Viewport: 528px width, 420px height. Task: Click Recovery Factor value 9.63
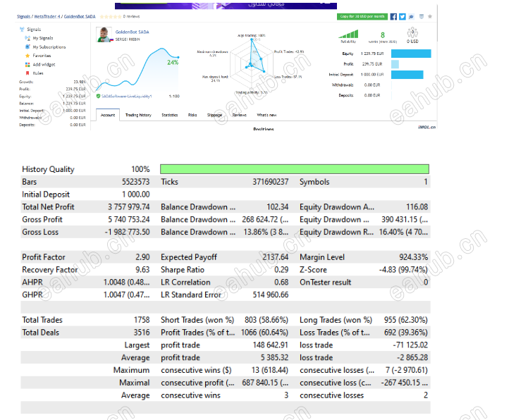[x=142, y=270]
